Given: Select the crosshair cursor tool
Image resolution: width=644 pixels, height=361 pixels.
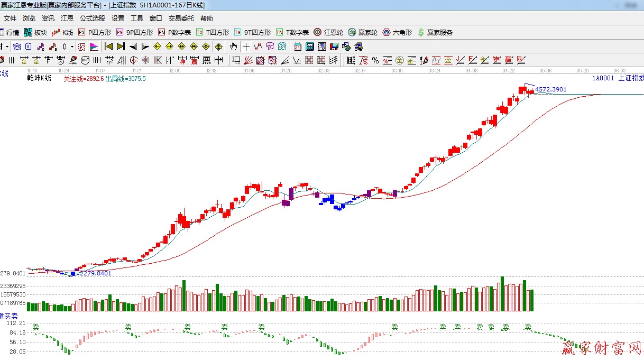Looking at the screenshot, I should [x=246, y=47].
